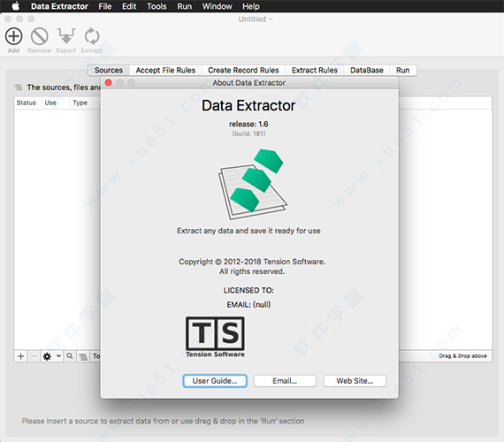This screenshot has height=442, width=504.
Task: Open the Untitled document title dropdown
Action: coord(256,19)
